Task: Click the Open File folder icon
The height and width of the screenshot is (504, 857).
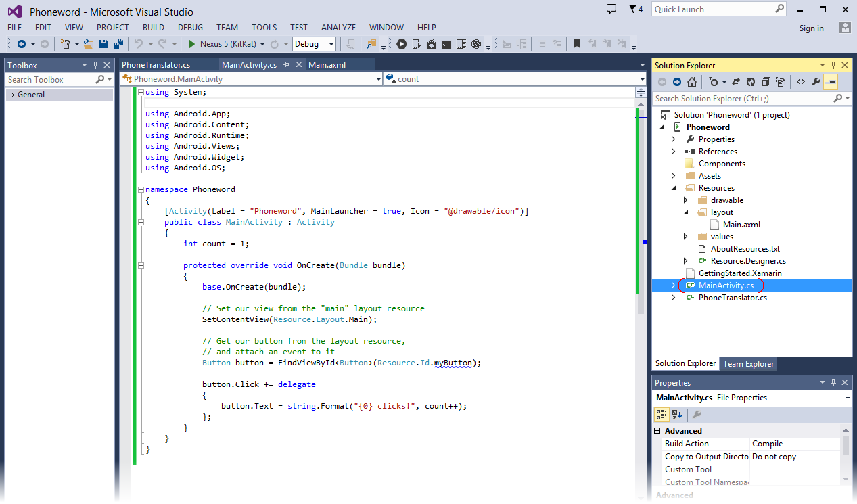Action: click(88, 44)
